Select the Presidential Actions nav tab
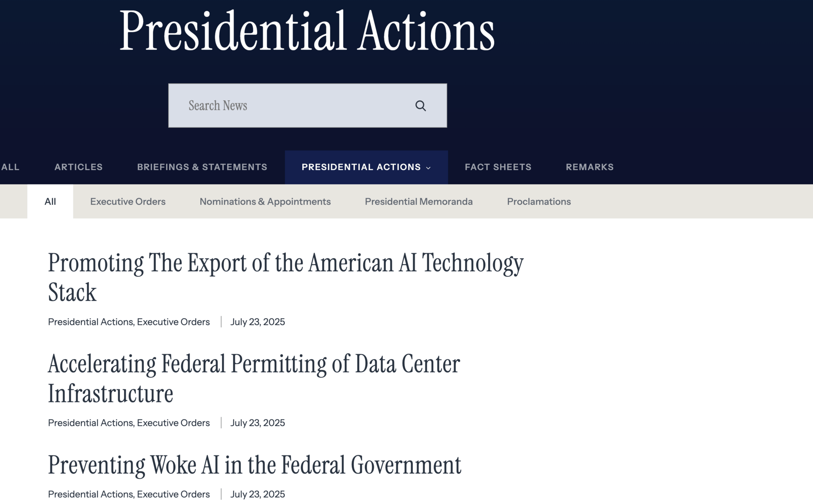This screenshot has width=813, height=504. pyautogui.click(x=366, y=167)
